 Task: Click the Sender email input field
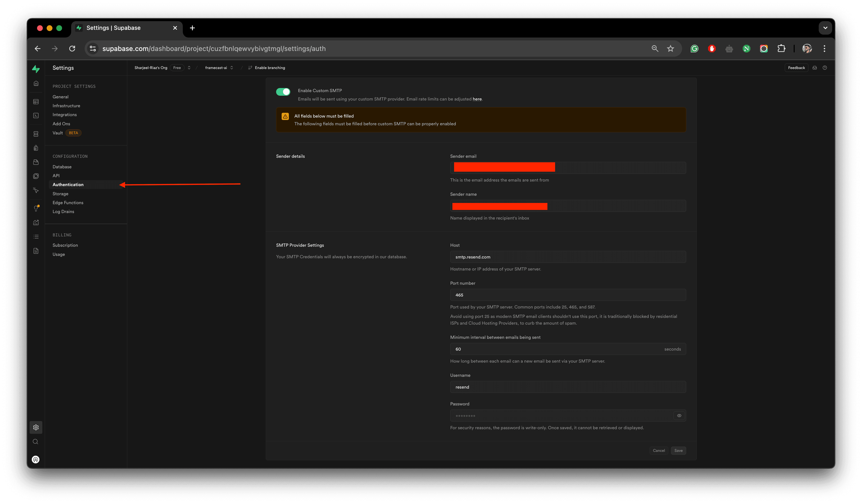tap(568, 167)
